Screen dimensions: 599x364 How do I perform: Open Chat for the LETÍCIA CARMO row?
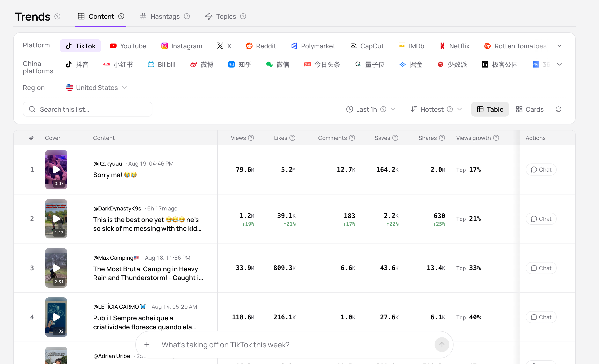coord(541,317)
